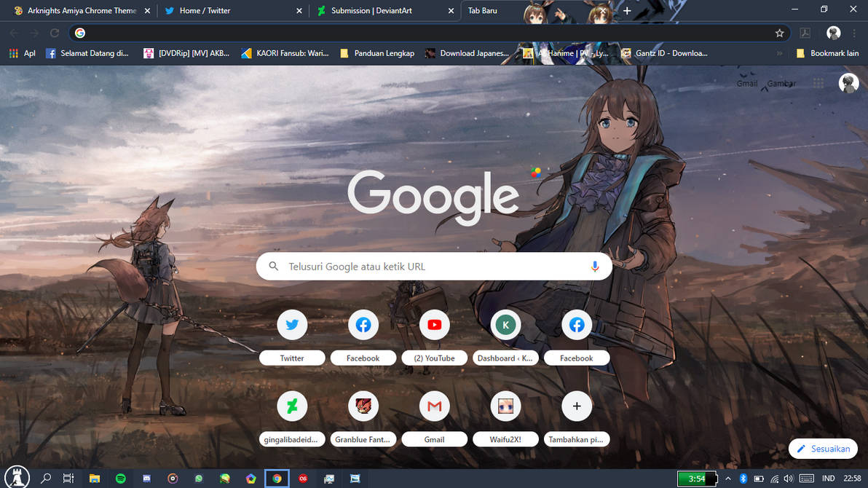Open the KAORI Fansub bookmark
Viewport: 868px width, 488px height.
coord(285,53)
